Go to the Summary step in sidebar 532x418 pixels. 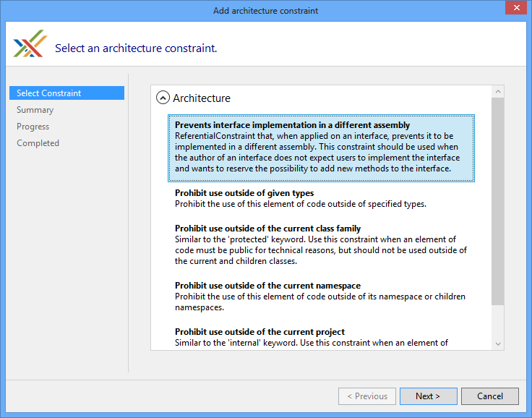(35, 110)
